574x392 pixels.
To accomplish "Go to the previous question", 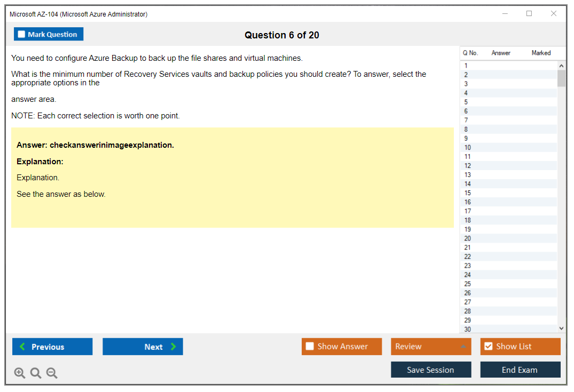I will coord(52,346).
